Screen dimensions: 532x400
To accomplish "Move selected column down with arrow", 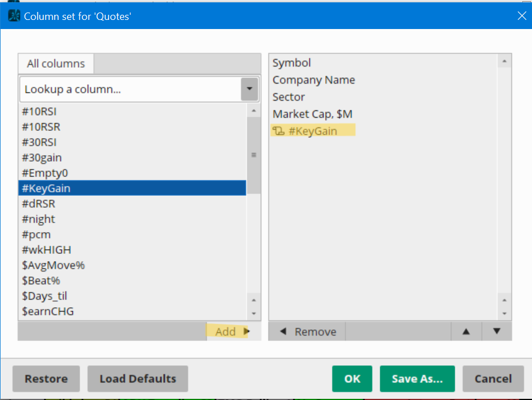I will [497, 331].
